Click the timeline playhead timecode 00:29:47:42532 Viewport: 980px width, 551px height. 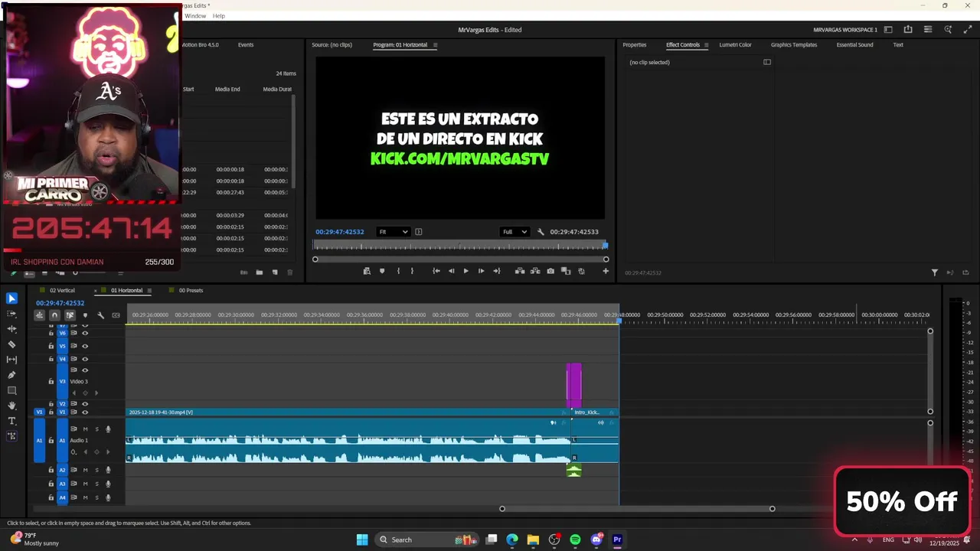point(60,304)
